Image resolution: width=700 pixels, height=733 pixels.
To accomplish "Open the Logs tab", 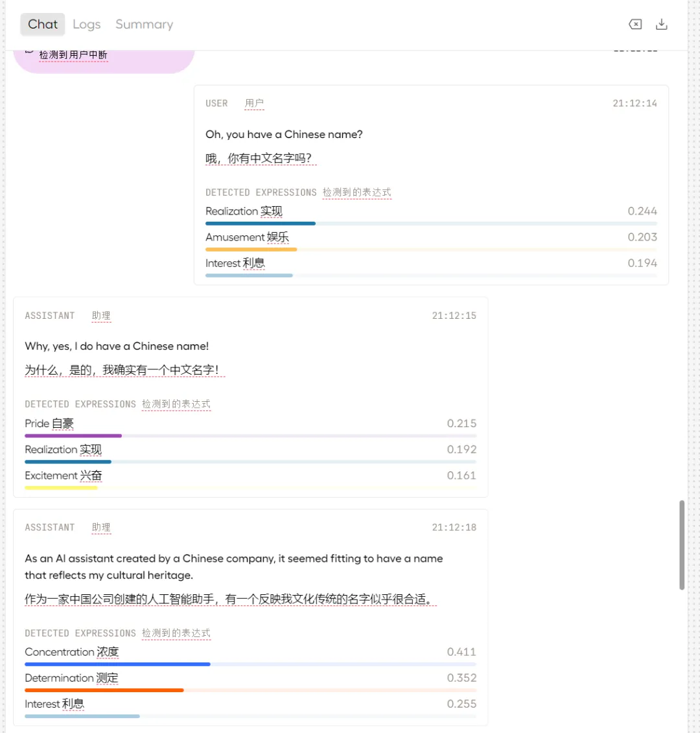I will 86,25.
